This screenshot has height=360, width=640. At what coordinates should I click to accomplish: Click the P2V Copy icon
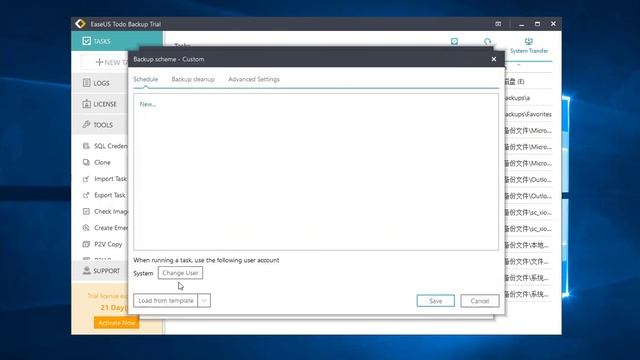86,244
